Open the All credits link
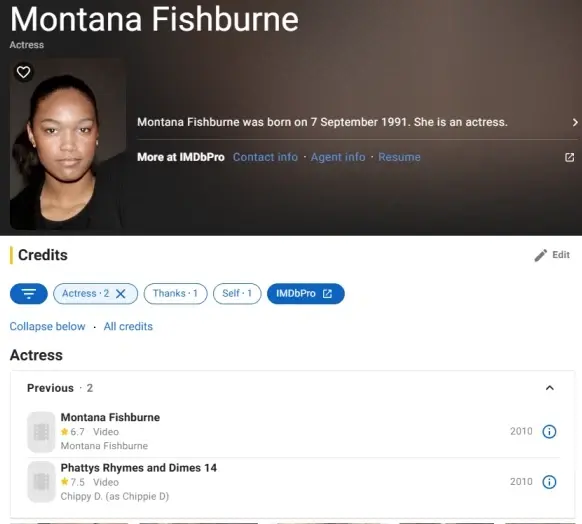Viewport: 582px width, 524px height. pyautogui.click(x=128, y=327)
